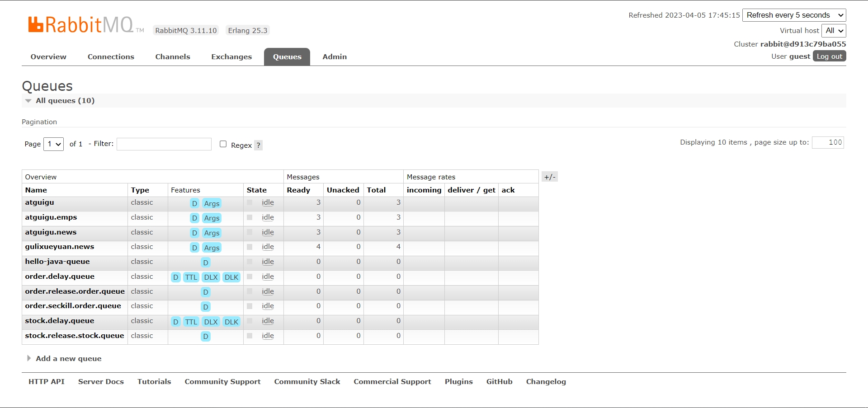Go to the Connections tab

pyautogui.click(x=111, y=57)
